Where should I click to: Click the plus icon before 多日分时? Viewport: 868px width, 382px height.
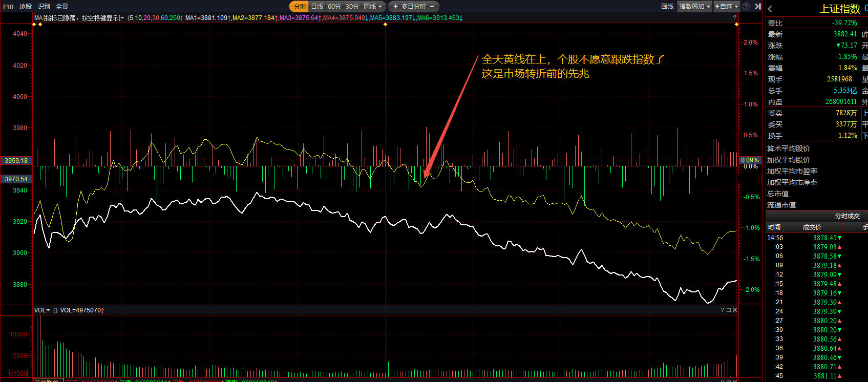(x=395, y=7)
